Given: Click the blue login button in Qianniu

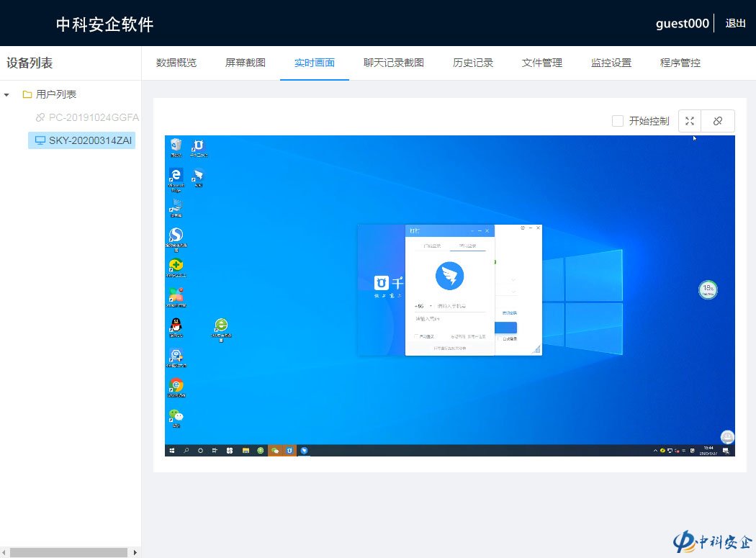Looking at the screenshot, I should coord(505,328).
